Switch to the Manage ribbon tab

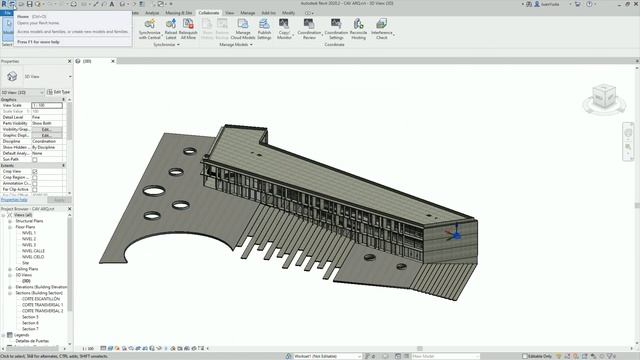click(247, 13)
